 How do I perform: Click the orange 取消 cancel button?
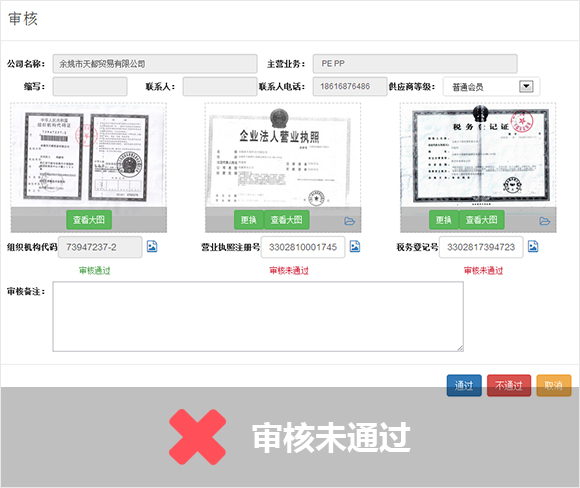(554, 386)
